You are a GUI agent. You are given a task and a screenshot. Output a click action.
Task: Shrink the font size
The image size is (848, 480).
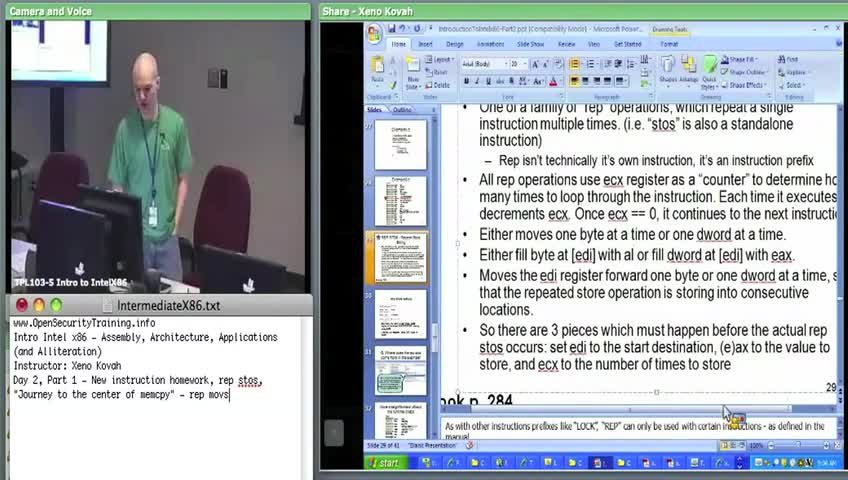[546, 64]
